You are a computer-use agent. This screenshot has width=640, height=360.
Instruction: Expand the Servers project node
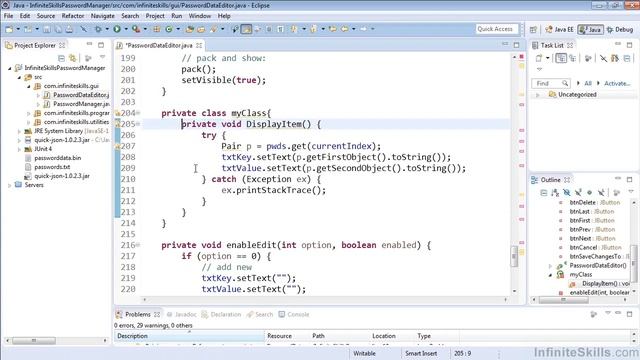point(10,185)
